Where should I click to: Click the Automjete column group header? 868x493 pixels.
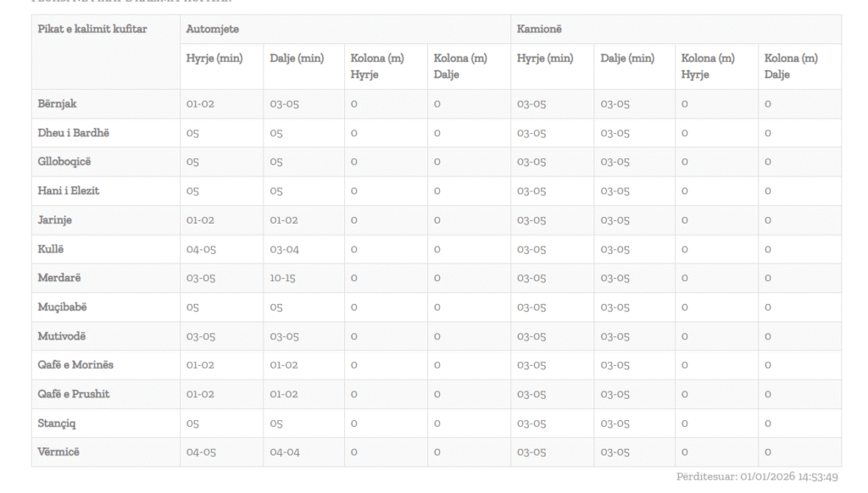(212, 30)
